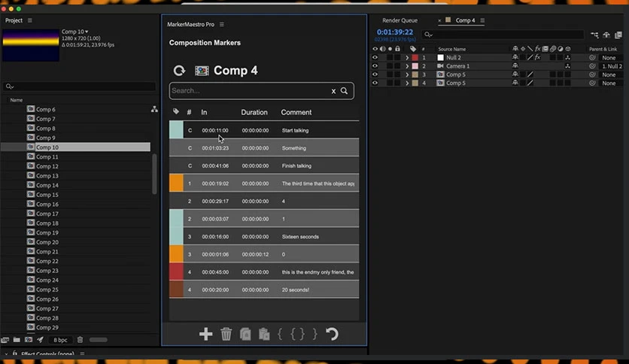The width and height of the screenshot is (629, 364).
Task: Hide the Null 2 layer with eye toggle
Action: [375, 58]
